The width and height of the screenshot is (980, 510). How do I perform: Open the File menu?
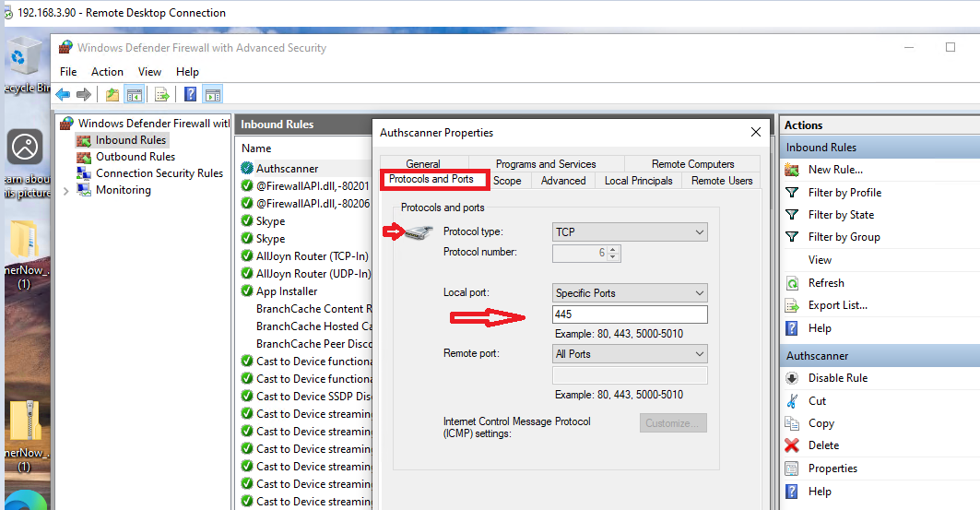point(68,72)
